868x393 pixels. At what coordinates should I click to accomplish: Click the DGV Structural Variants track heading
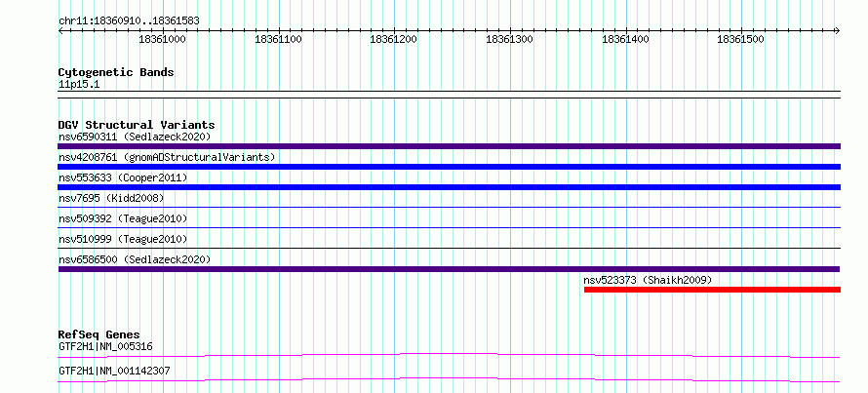point(137,125)
